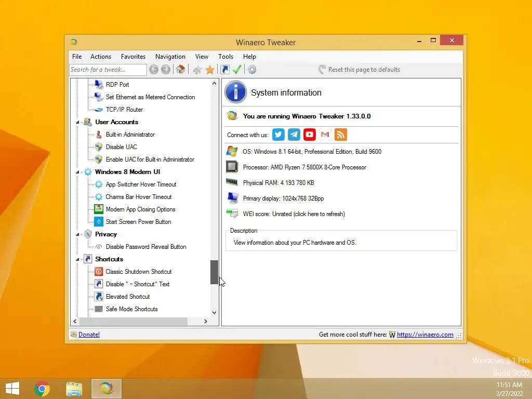Open the View menu
This screenshot has height=399, width=532.
click(x=202, y=57)
